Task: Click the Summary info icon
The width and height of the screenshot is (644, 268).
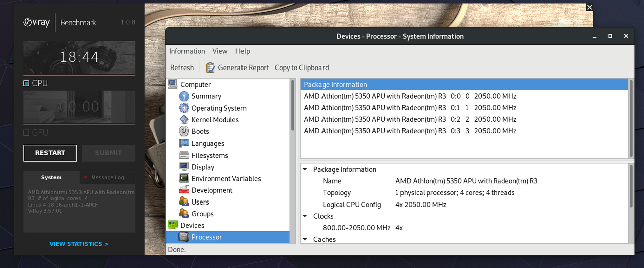Action: coord(184,96)
